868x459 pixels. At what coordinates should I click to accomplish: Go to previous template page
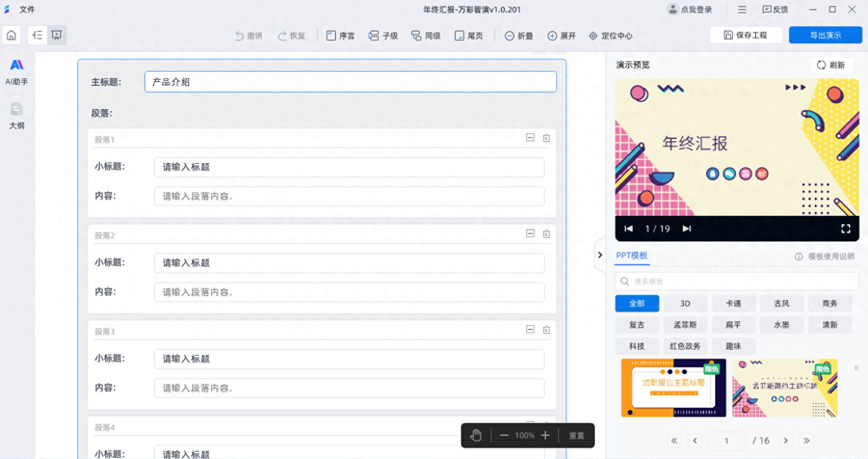pyautogui.click(x=695, y=440)
